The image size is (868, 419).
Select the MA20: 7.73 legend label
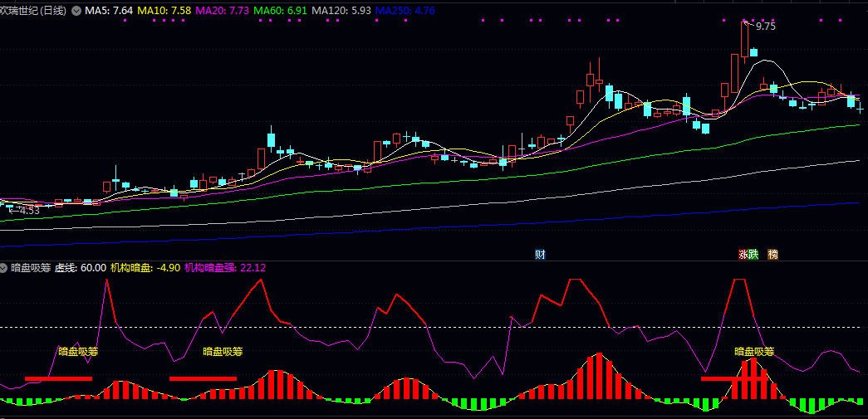223,11
